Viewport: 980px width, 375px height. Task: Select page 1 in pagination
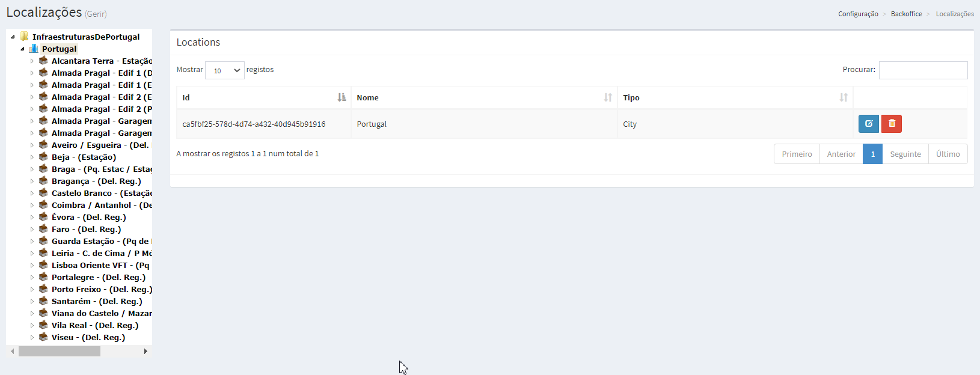[872, 154]
